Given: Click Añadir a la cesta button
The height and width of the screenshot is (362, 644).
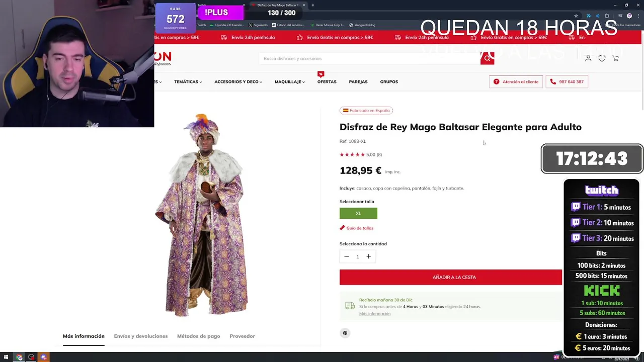Looking at the screenshot, I should tap(451, 277).
